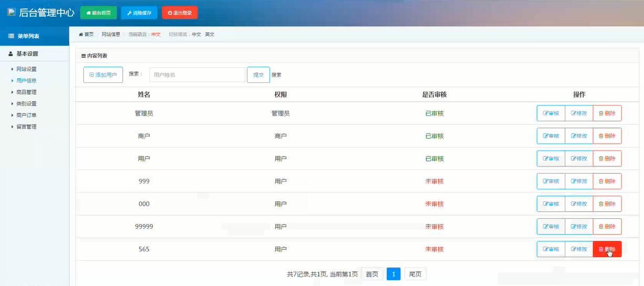Click 未审核 status in 565 row
The image size is (644, 286).
[434, 249]
